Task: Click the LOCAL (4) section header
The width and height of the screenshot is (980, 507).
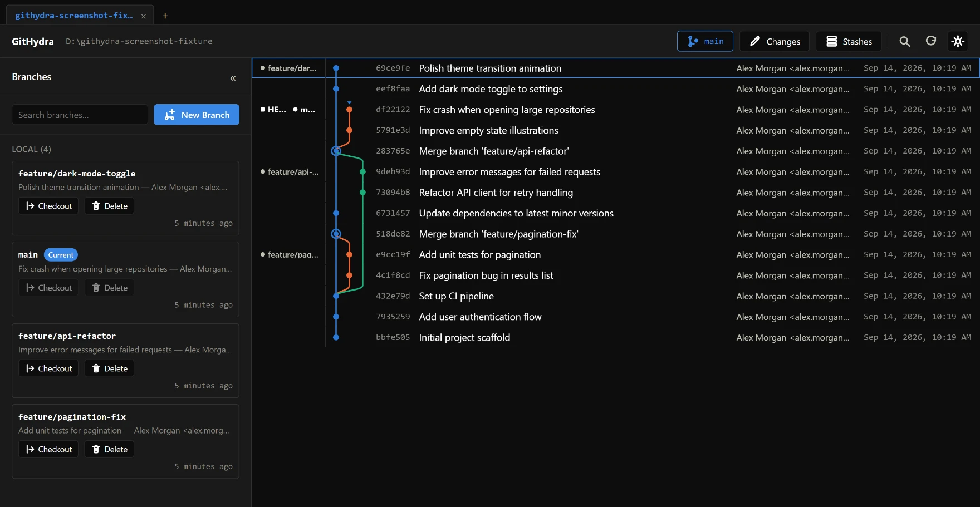Action: click(x=32, y=149)
